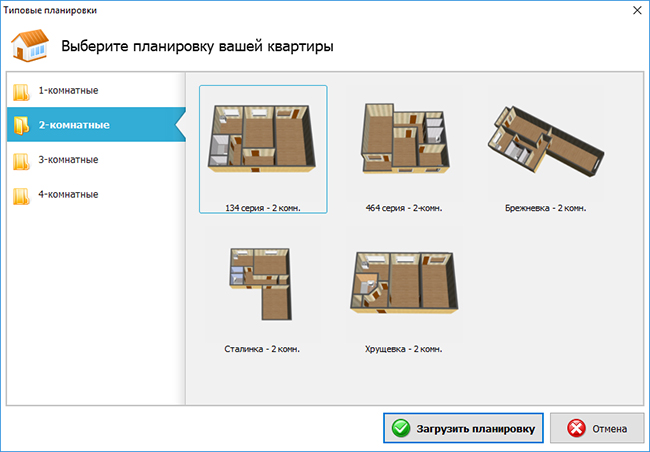The width and height of the screenshot is (650, 452).
Task: Click label '134 серия - 2 комн.'
Action: tap(263, 208)
